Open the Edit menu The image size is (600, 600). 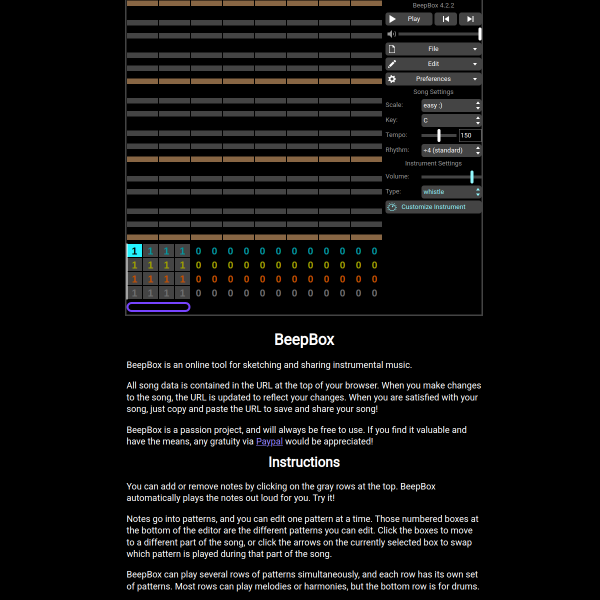433,64
